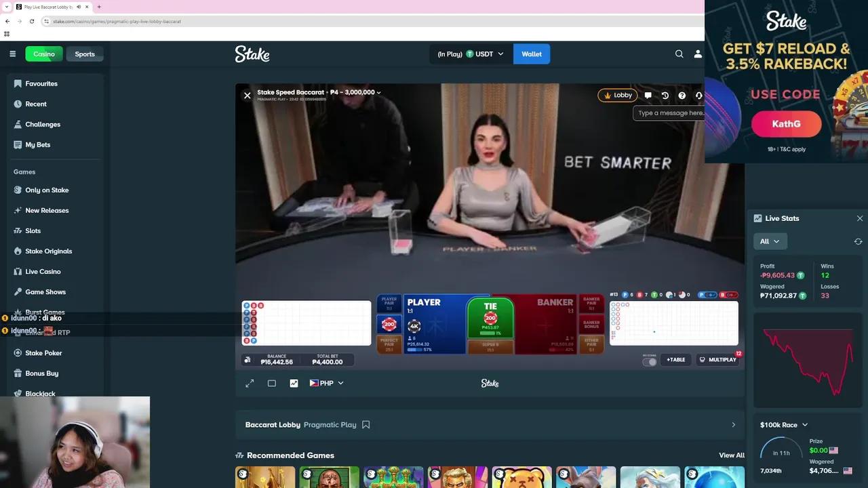The height and width of the screenshot is (488, 868).
Task: Switch to the Sports tab
Action: (84, 54)
